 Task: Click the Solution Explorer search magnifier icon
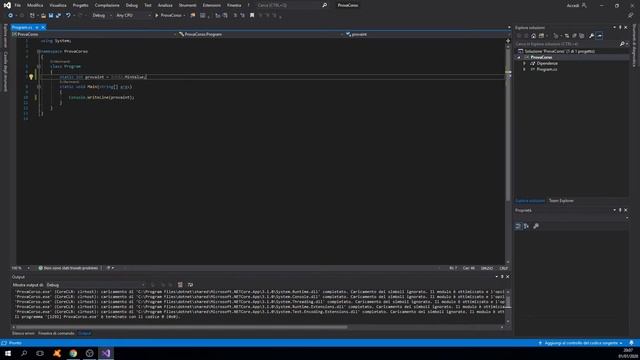622,44
